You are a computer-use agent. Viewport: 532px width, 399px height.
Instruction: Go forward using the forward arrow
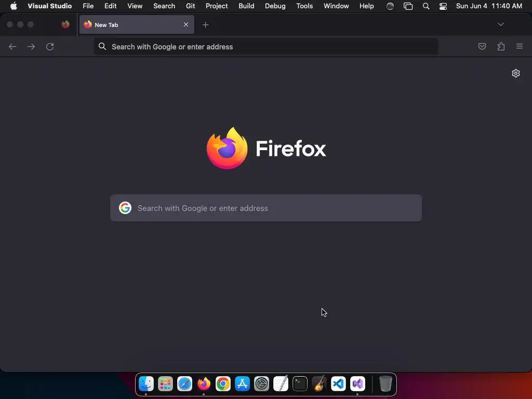pyautogui.click(x=31, y=46)
